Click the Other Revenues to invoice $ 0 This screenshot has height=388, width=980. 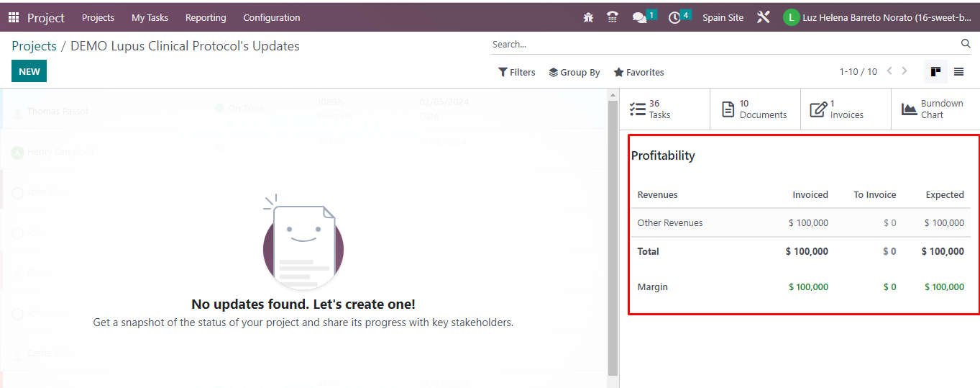890,222
